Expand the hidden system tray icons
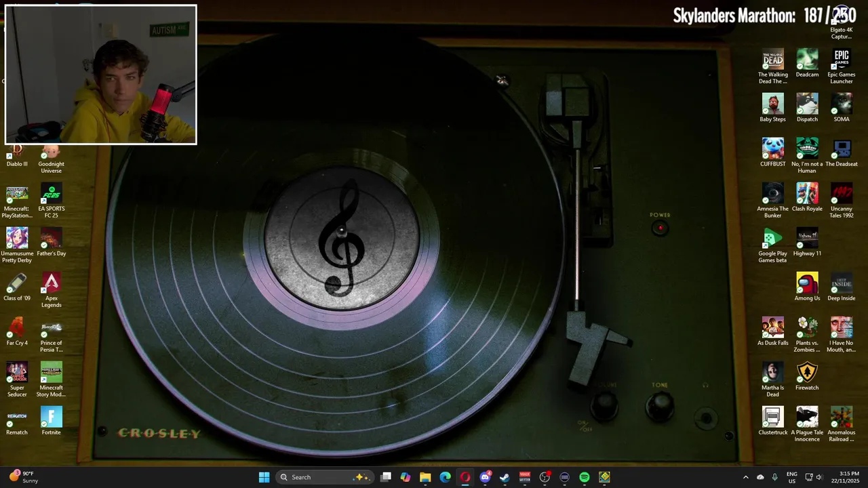This screenshot has width=868, height=488. coord(746,477)
